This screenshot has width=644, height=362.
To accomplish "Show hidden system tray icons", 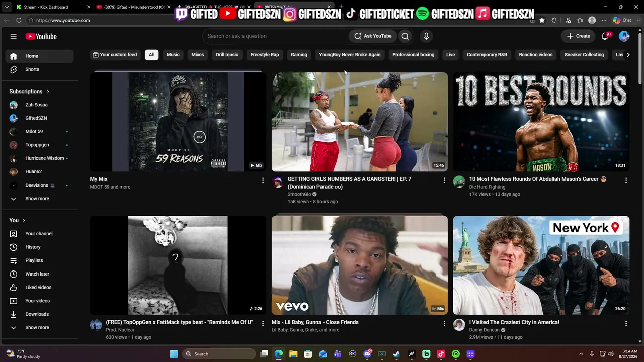I will pyautogui.click(x=581, y=354).
